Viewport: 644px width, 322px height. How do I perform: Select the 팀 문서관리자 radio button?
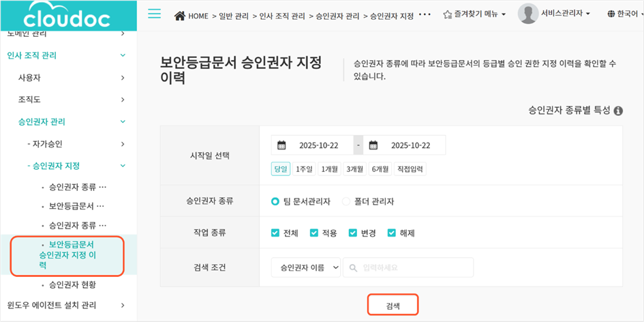[x=275, y=201]
